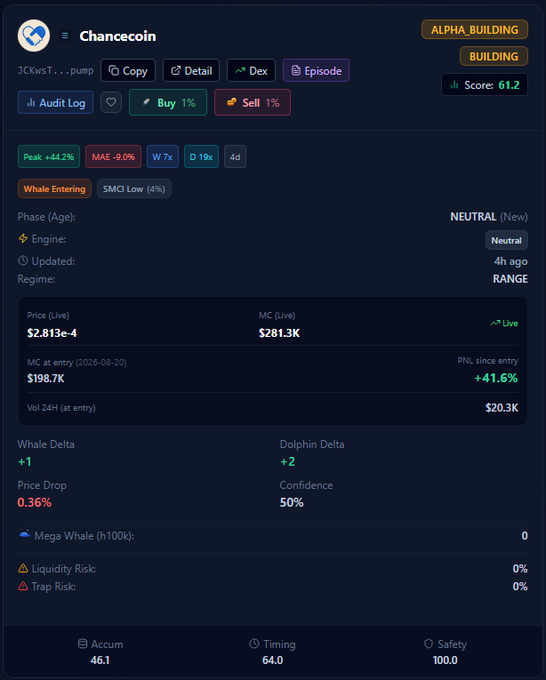
Task: Click the 4d age tag
Action: coord(235,157)
